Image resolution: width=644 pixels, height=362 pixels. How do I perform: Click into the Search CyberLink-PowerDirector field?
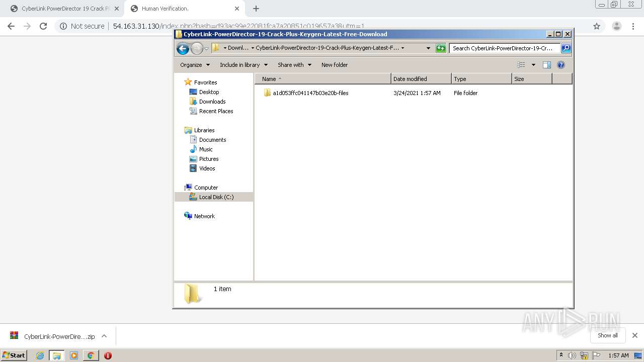tap(505, 48)
